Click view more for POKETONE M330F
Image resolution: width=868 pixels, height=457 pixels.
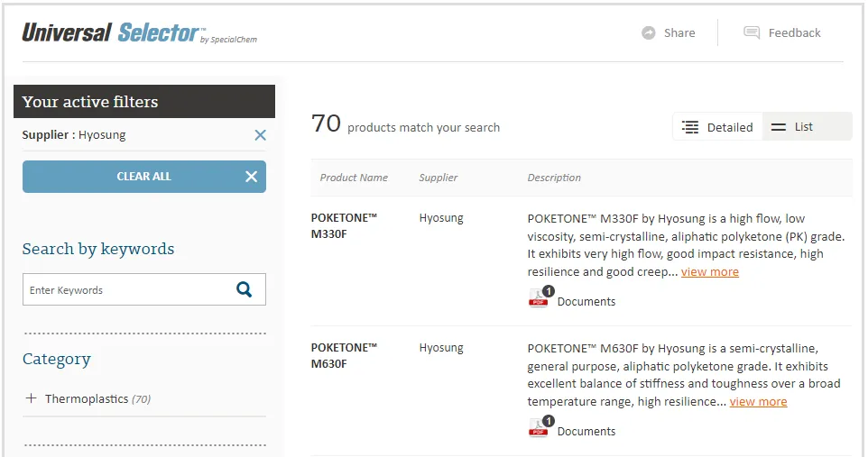[x=710, y=271]
